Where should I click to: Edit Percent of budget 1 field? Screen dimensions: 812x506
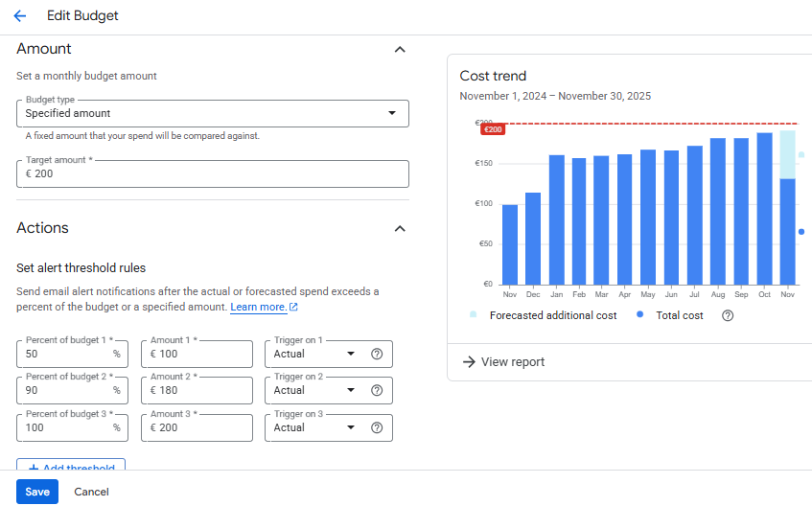pos(72,355)
